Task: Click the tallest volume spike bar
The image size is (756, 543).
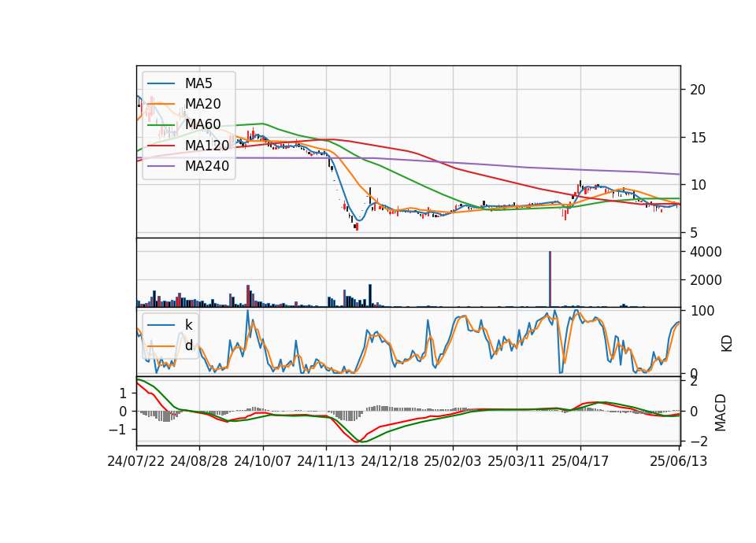Action: tap(550, 279)
